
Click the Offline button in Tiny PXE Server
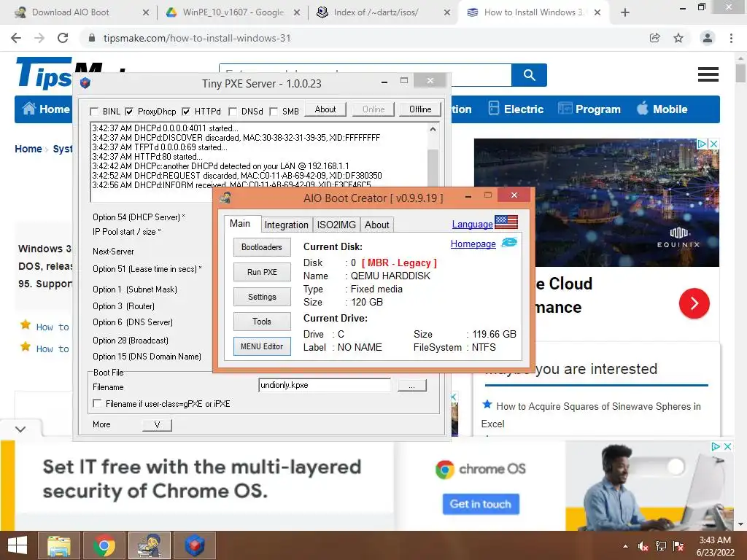pos(420,109)
